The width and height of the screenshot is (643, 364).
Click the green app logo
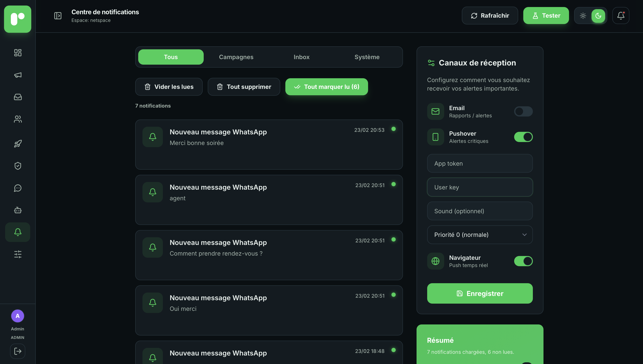click(x=17, y=19)
